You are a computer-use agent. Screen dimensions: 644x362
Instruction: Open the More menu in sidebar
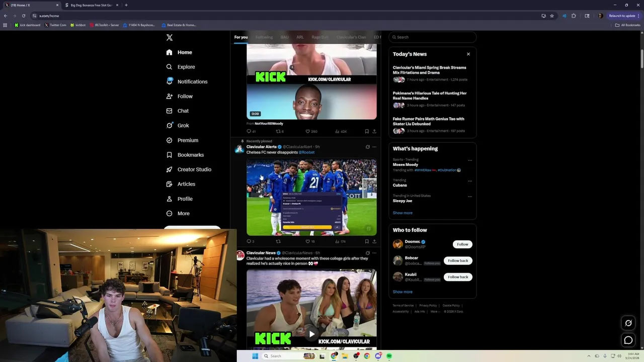pyautogui.click(x=178, y=213)
